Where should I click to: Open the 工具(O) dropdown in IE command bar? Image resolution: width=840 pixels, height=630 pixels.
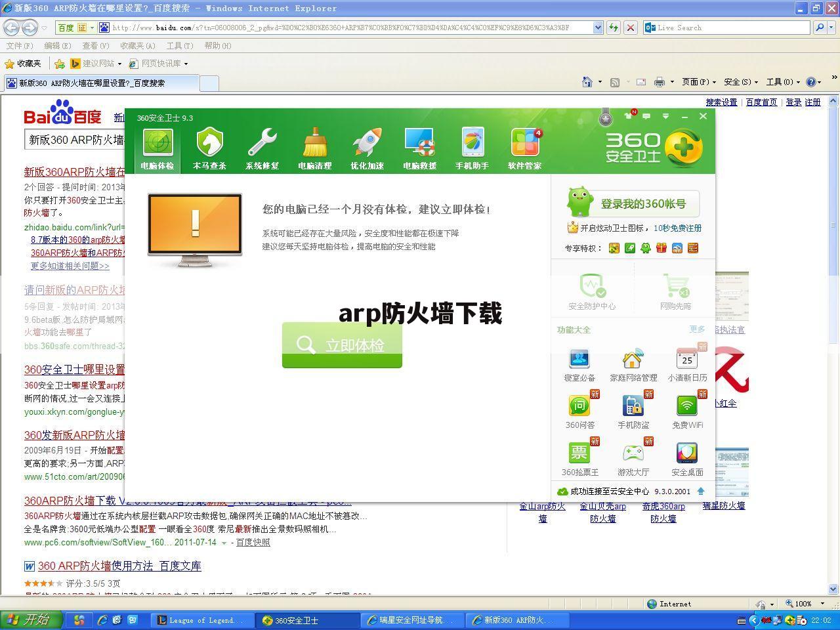coord(783,82)
